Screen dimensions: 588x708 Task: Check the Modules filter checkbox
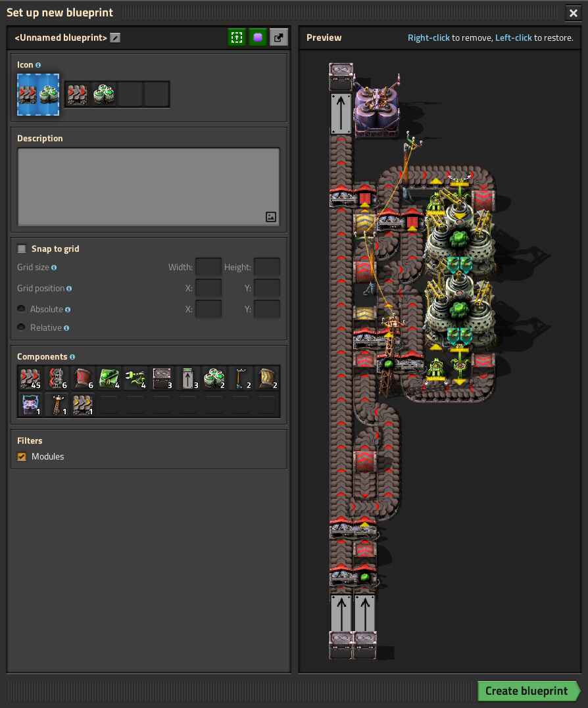coord(22,456)
